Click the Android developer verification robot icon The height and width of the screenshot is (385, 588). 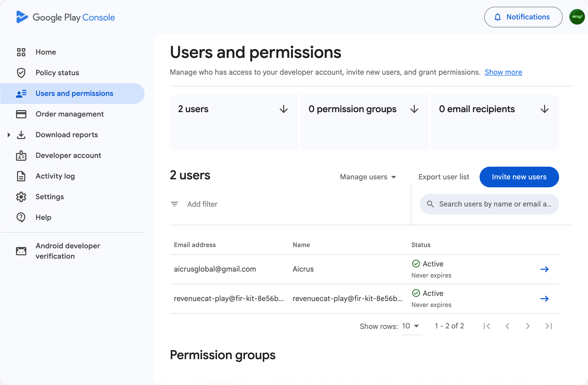21,251
